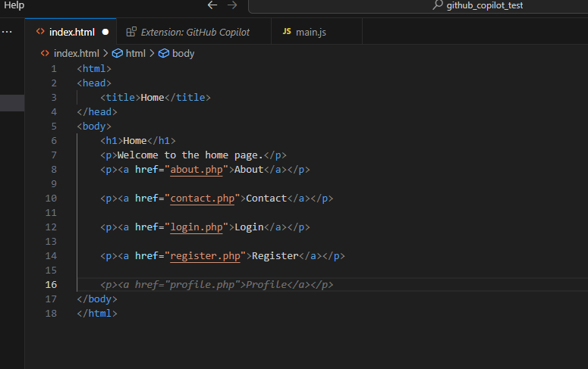Click the search magnifier icon
Screen dimensions: 588x369
pos(438,5)
